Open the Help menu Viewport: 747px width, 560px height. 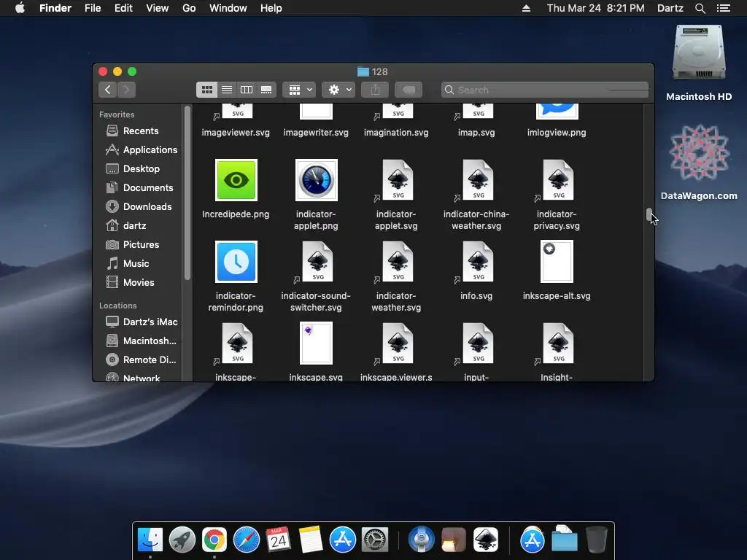[x=271, y=8]
